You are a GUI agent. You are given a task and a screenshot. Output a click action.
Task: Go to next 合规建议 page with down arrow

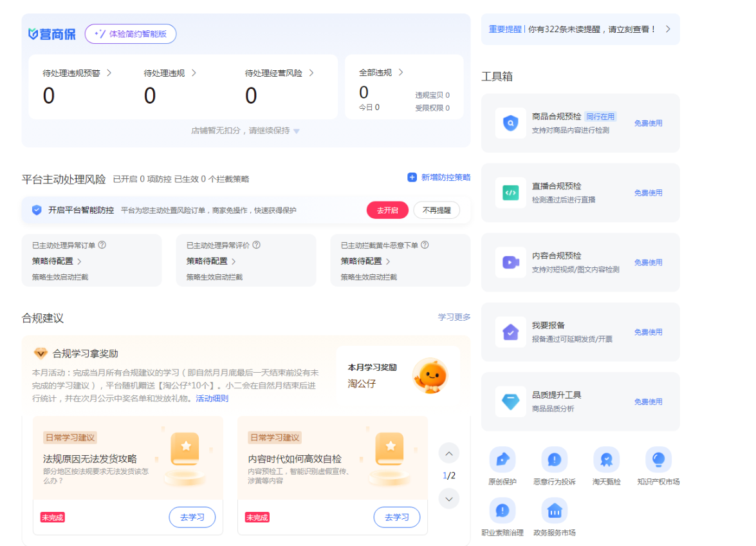448,498
